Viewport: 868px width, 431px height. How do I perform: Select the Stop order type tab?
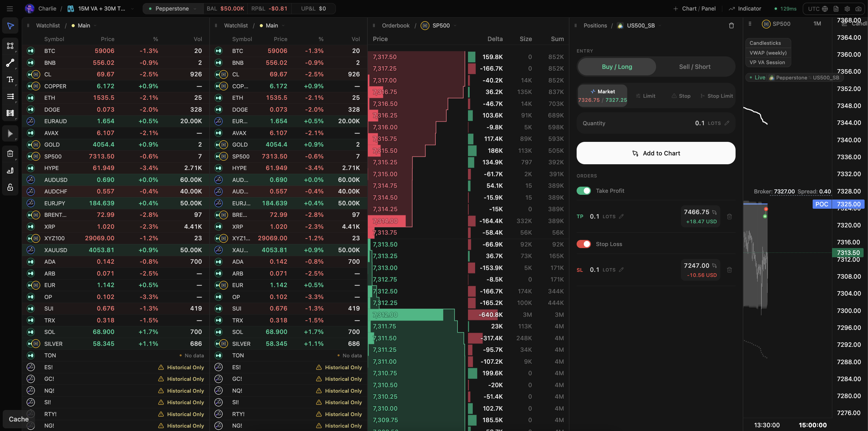point(681,96)
